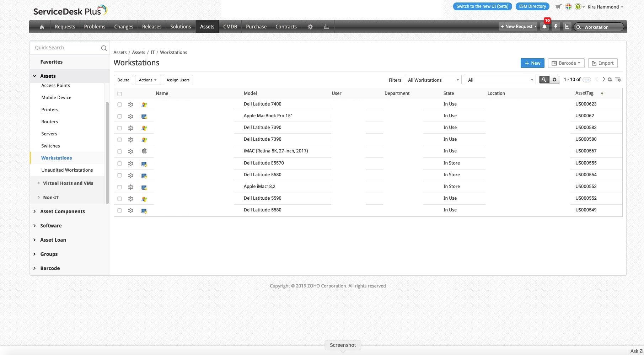Open the home dashboard icon

coord(42,27)
